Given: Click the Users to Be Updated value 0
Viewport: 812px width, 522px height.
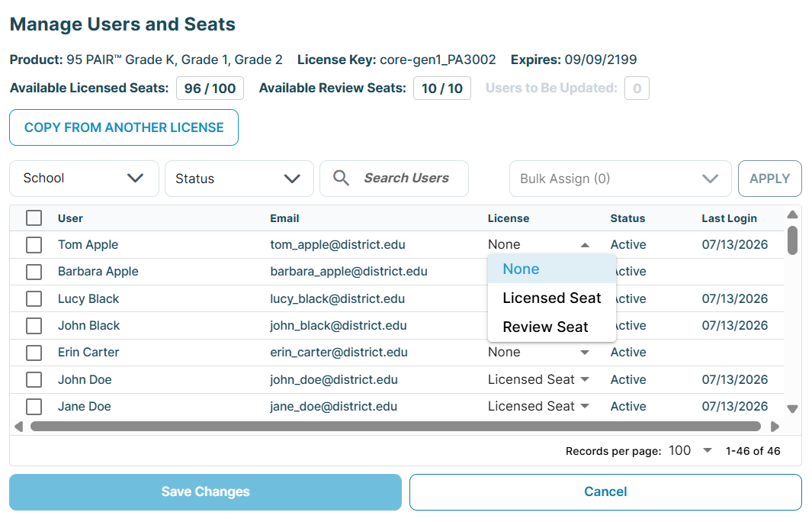Looking at the screenshot, I should 637,88.
